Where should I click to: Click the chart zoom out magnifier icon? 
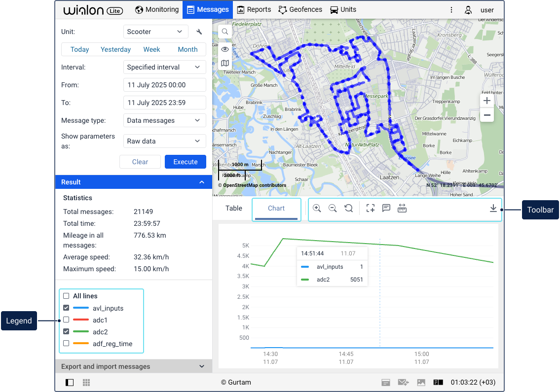[333, 208]
